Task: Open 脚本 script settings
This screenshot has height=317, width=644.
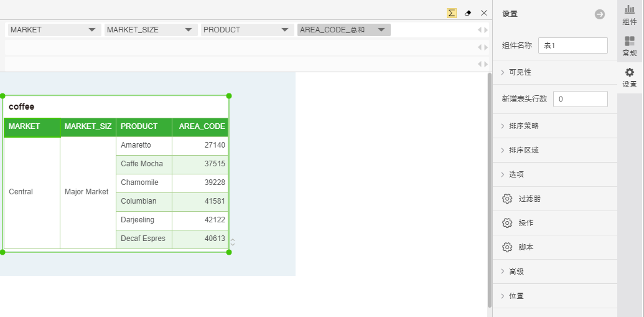Action: click(525, 247)
